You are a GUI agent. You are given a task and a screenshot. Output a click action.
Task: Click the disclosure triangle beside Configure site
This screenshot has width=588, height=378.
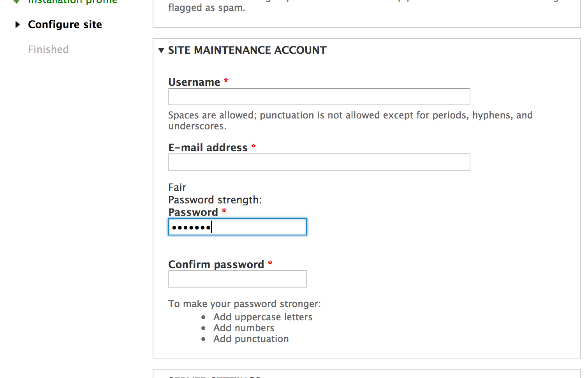18,24
